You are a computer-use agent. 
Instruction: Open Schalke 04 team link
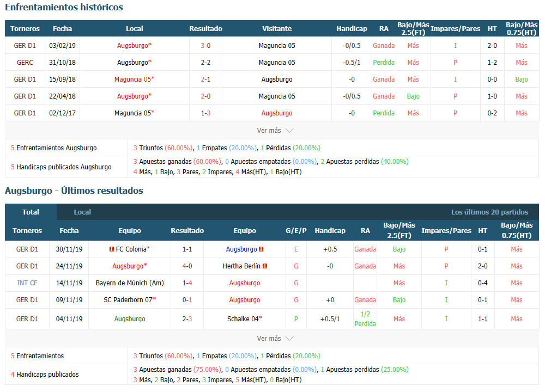pos(244,318)
